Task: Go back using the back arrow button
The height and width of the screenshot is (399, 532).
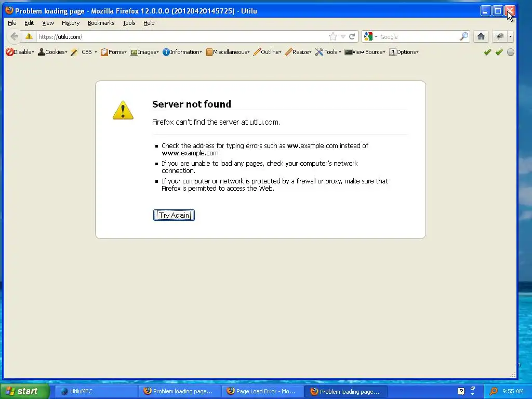Action: (x=14, y=36)
